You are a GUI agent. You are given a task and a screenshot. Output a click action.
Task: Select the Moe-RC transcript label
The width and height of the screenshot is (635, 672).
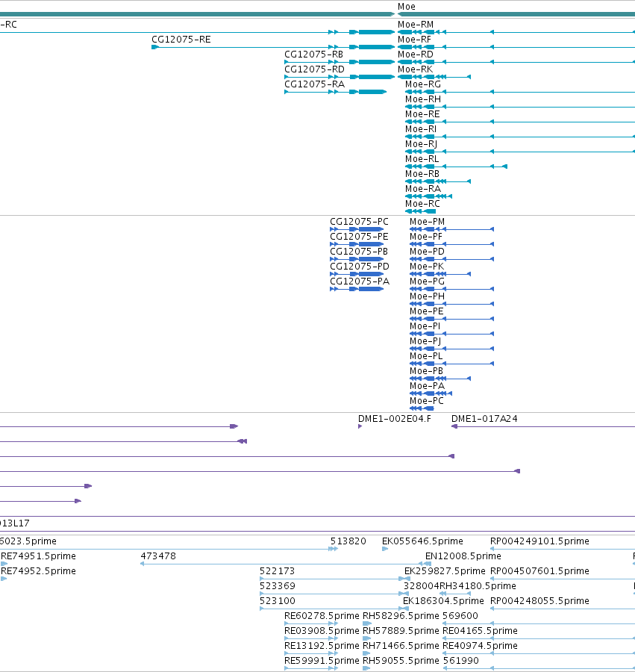pyautogui.click(x=422, y=205)
